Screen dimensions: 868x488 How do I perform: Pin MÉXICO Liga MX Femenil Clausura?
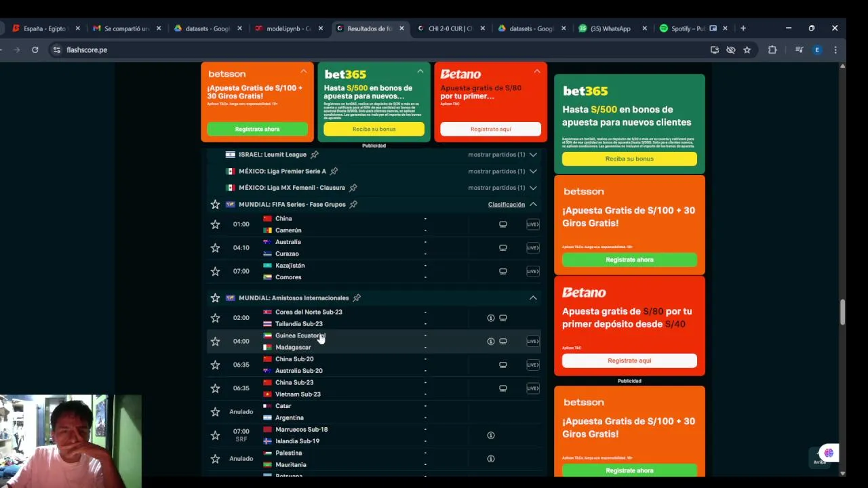pos(353,188)
